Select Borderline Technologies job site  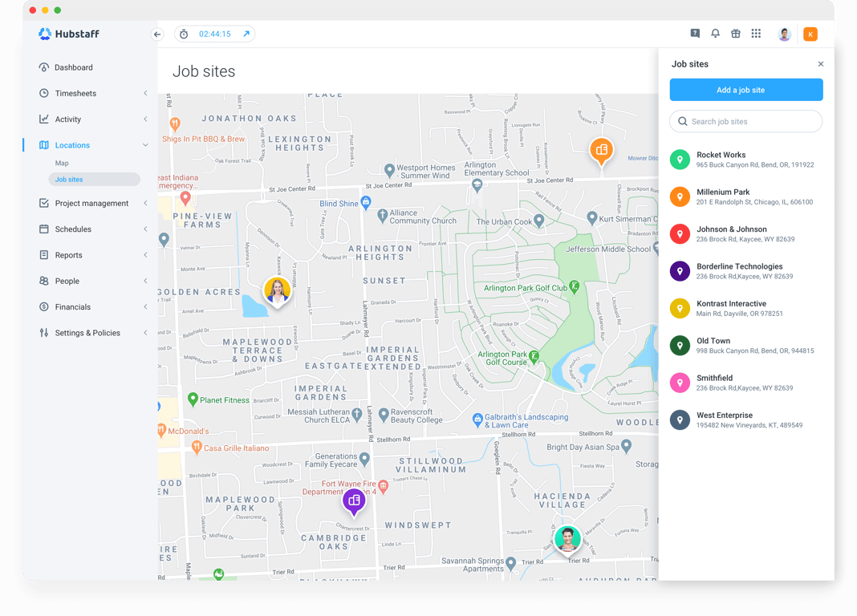click(746, 271)
